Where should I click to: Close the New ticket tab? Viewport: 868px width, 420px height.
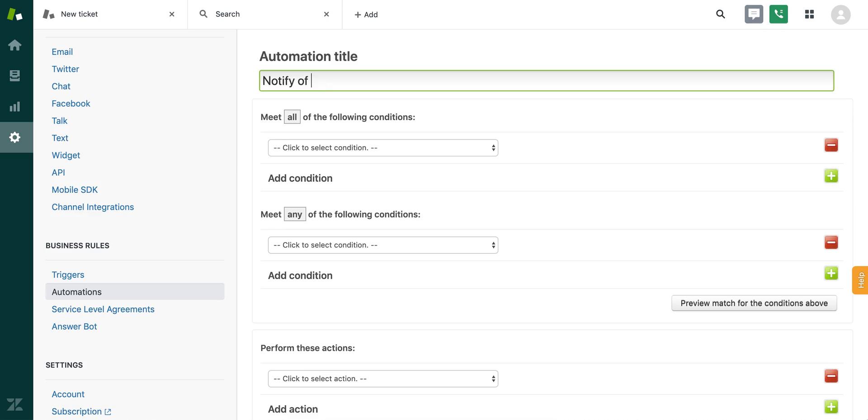coord(172,14)
